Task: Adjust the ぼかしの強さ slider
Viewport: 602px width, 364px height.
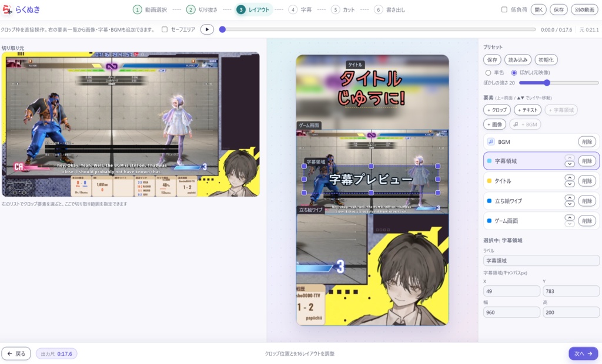Action: (558, 83)
